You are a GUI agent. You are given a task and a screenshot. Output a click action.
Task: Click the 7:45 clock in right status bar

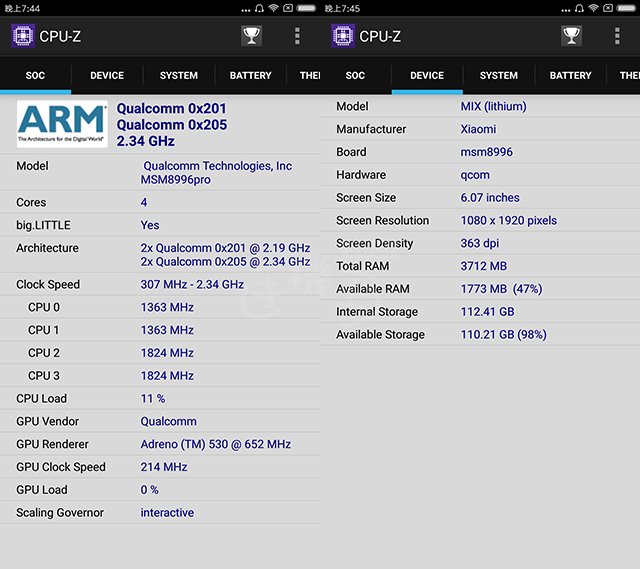tap(342, 9)
